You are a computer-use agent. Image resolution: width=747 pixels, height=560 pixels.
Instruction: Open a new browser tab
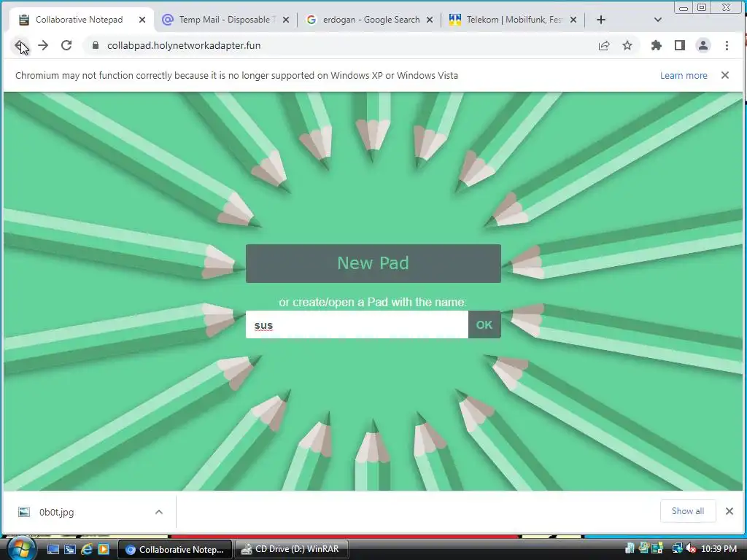point(601,20)
